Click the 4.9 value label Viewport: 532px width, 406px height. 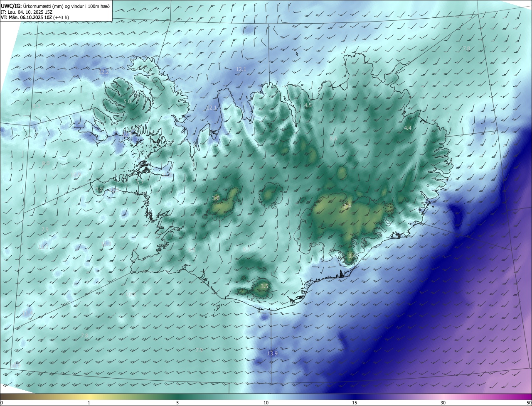tap(99, 189)
